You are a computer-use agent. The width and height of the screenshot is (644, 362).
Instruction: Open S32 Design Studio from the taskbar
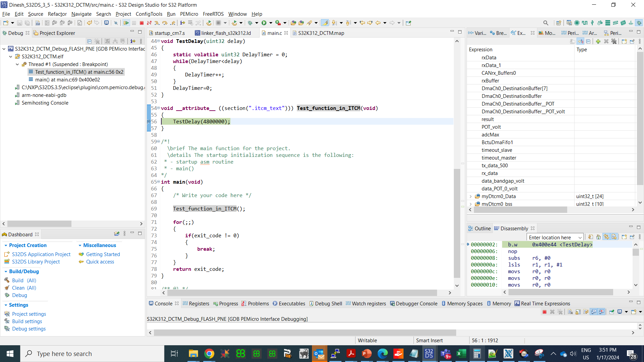[429, 353]
